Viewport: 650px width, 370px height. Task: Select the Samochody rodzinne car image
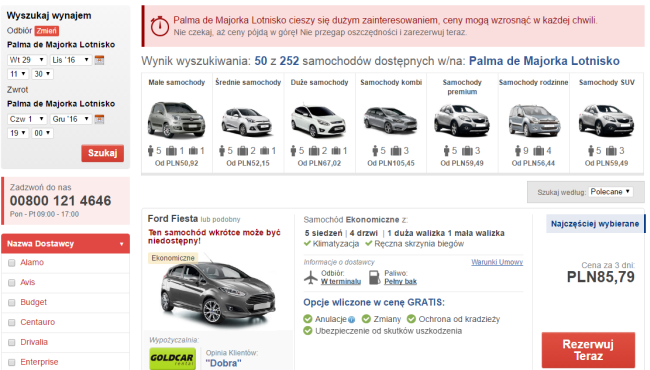[x=534, y=120]
